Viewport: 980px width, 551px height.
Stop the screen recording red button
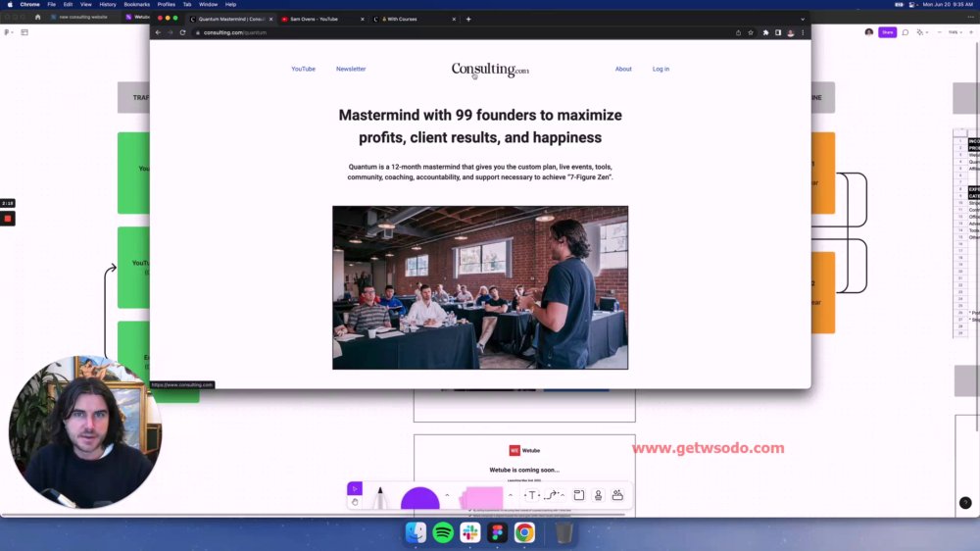(8, 219)
